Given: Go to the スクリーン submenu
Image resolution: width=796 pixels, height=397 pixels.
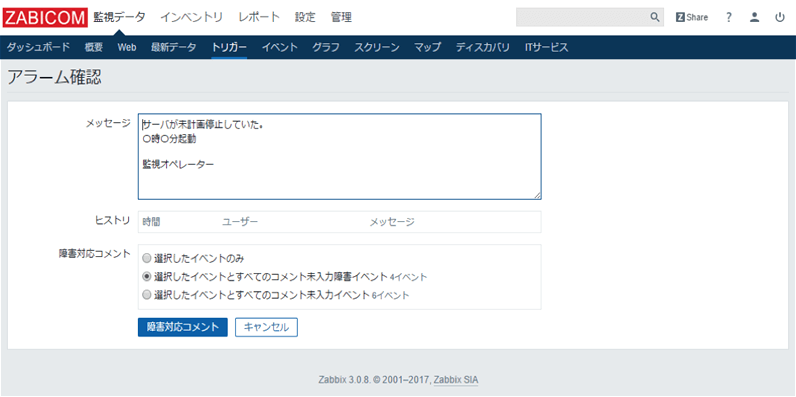Looking at the screenshot, I should pyautogui.click(x=377, y=48).
